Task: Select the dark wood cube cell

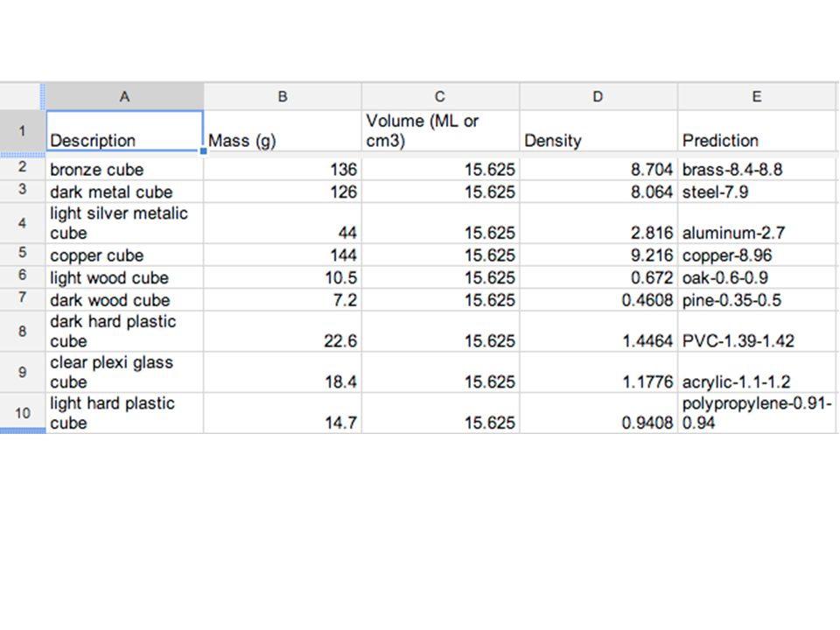Action: coord(124,300)
